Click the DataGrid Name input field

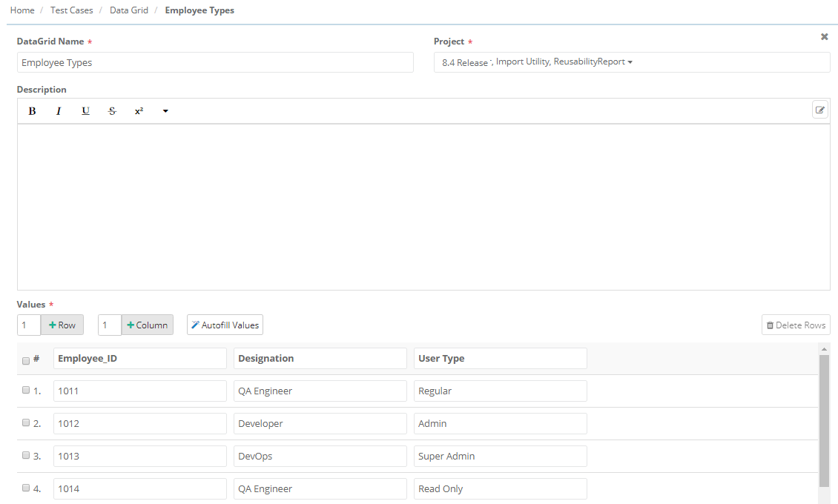[215, 63]
